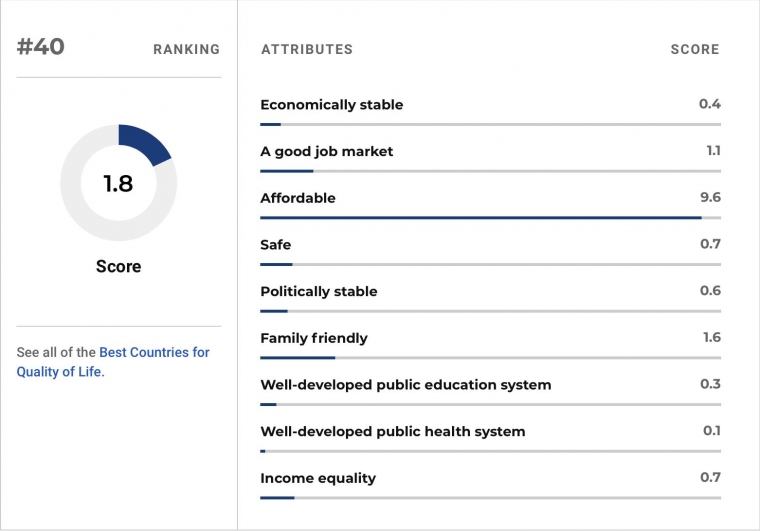Click the donut chart showing 1.8 score
760x531 pixels.
point(119,183)
